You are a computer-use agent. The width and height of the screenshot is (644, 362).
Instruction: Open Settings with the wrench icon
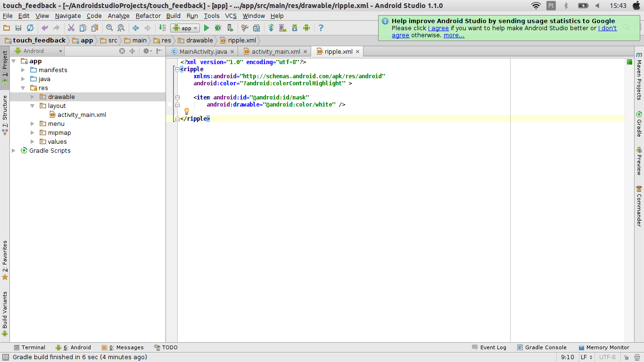245,28
